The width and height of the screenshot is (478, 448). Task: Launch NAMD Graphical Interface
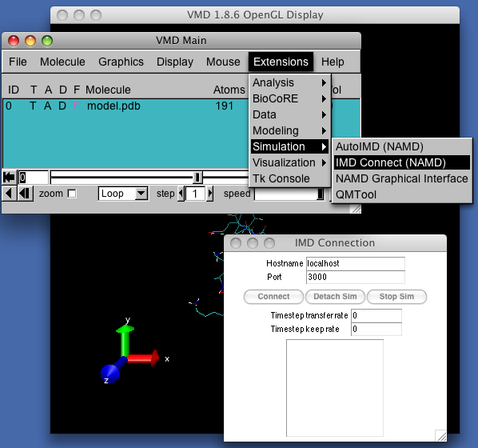[x=402, y=178]
